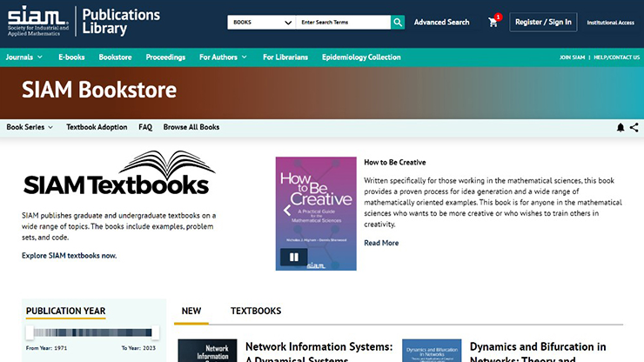
Task: Open Advanced Search
Action: click(x=441, y=22)
